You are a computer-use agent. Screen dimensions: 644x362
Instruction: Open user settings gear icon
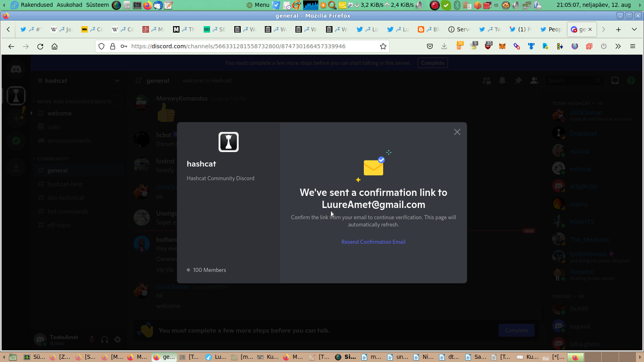coord(118,339)
